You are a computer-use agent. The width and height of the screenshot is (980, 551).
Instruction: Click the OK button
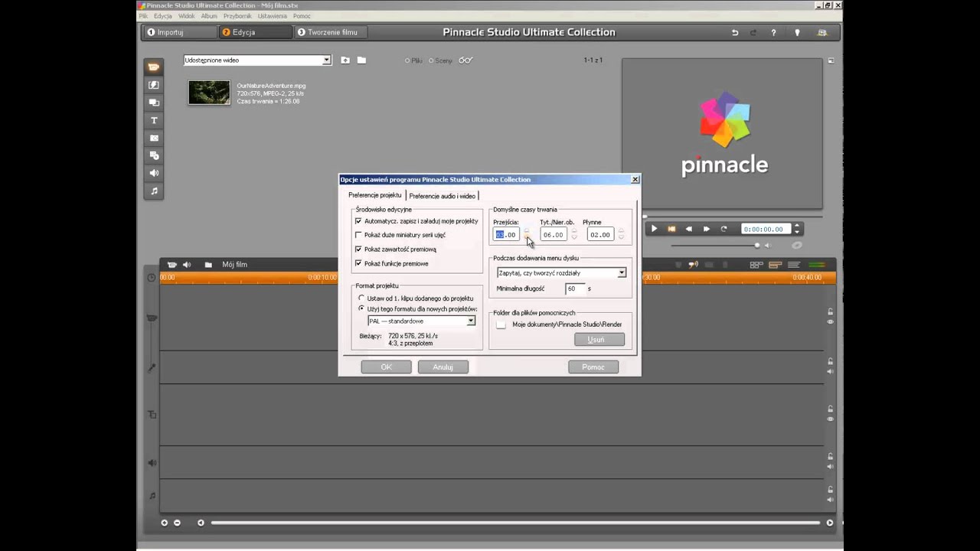point(387,367)
